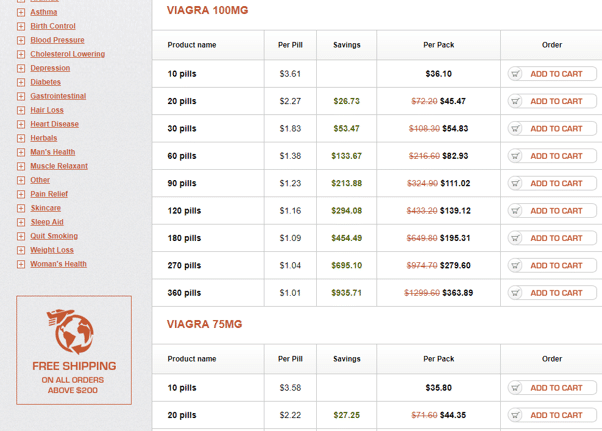Expand the Weight Loss category plus icon
602x431 pixels.
(21, 250)
